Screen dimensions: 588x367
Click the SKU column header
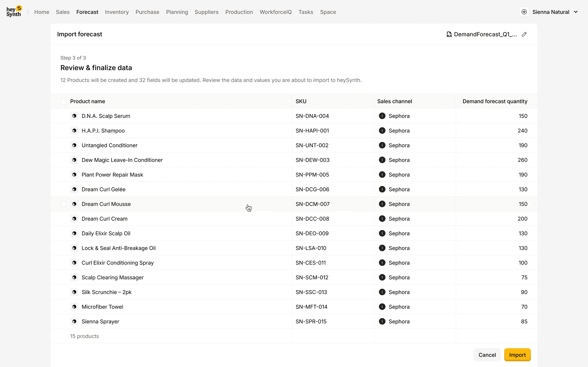tap(301, 101)
